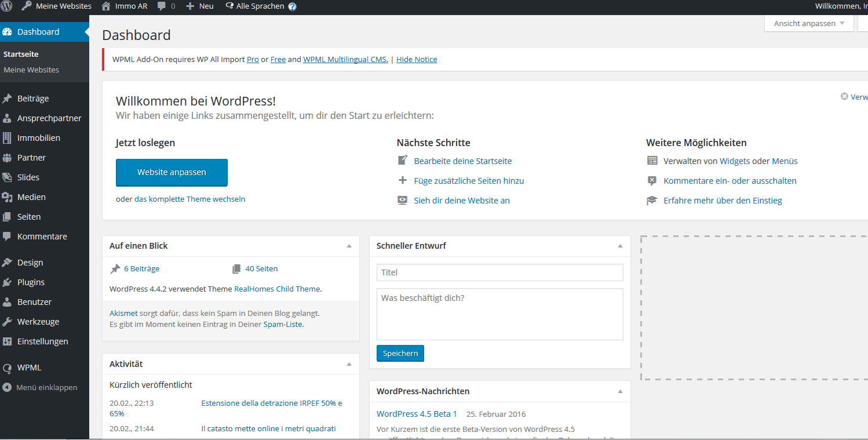
Task: Click the house icon beside Immo AR
Action: (x=106, y=6)
